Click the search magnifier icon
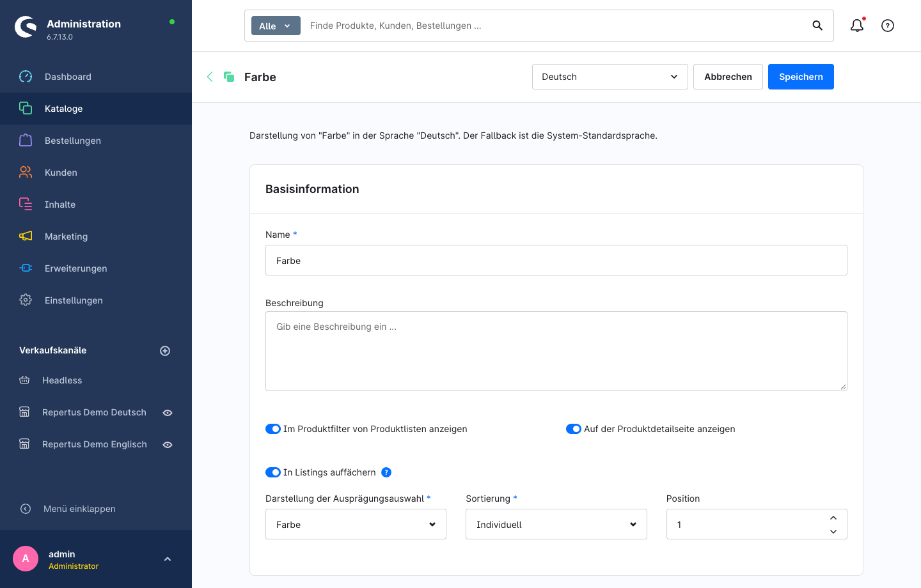The image size is (921, 588). click(817, 26)
